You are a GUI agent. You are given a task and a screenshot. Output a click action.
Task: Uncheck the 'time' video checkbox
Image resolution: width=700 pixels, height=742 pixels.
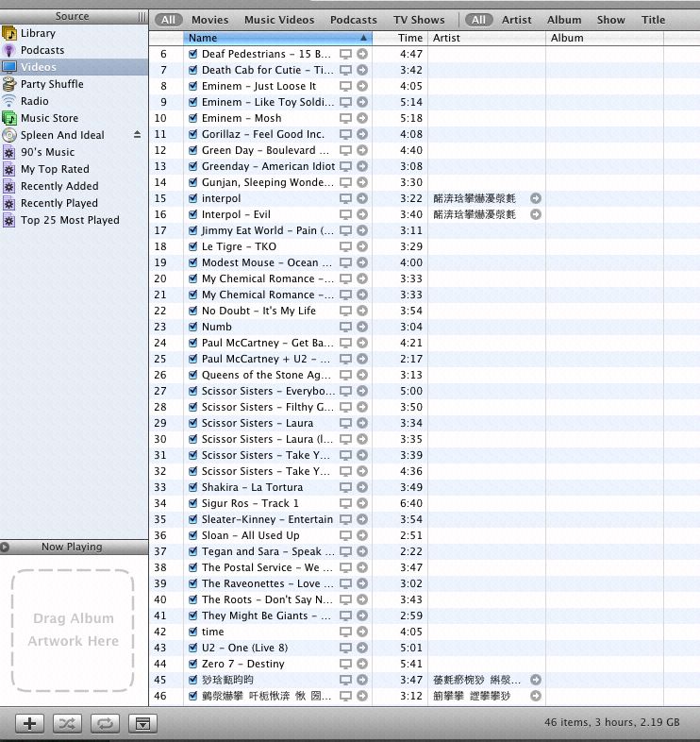[193, 632]
